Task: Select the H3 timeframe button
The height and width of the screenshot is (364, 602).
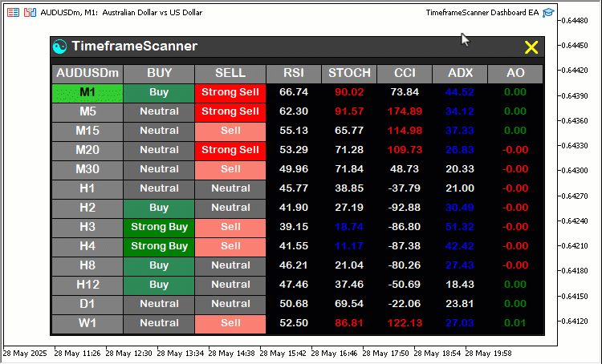Action: click(x=87, y=228)
